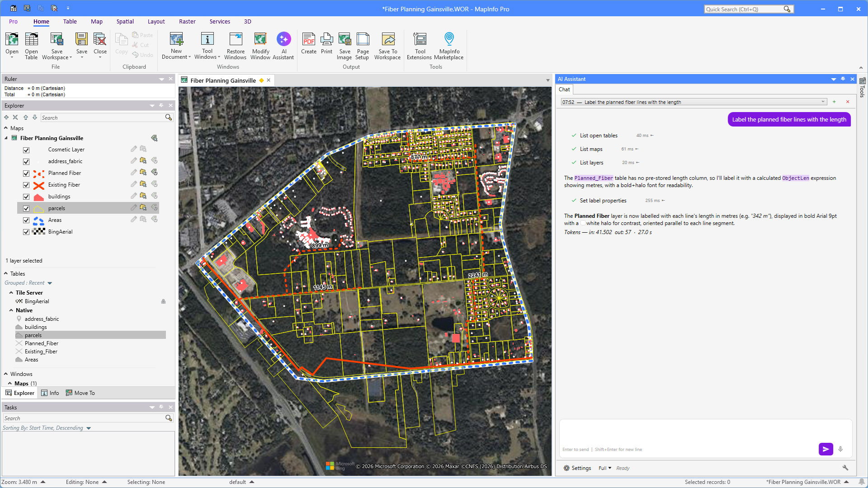Open Tool Extensions
The width and height of the screenshot is (868, 488).
tap(420, 46)
